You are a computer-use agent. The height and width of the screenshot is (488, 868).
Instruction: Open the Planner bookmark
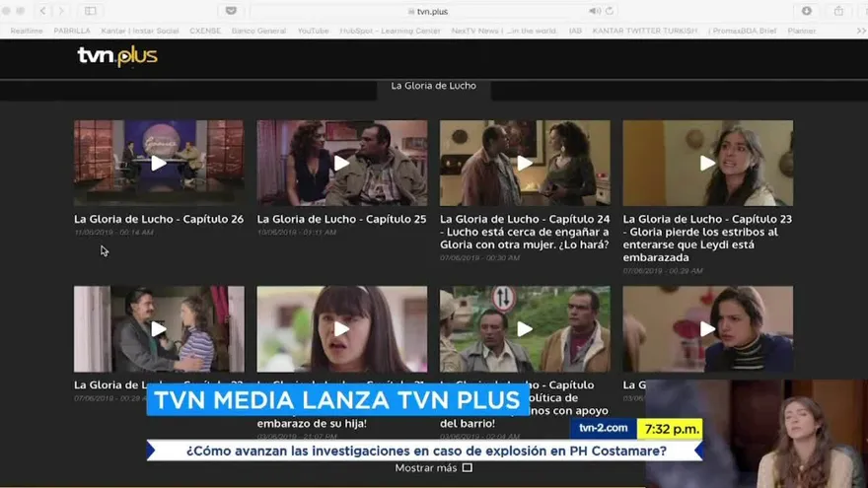tap(802, 31)
